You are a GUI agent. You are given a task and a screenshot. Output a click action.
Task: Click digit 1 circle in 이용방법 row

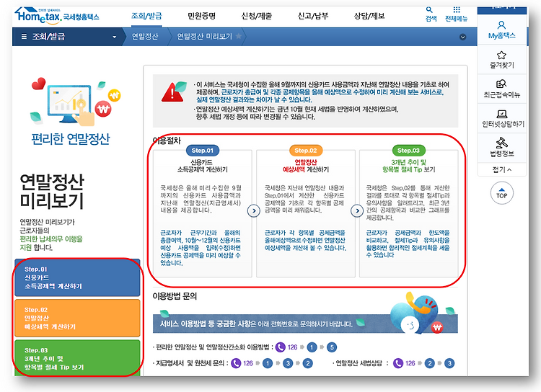(312, 347)
